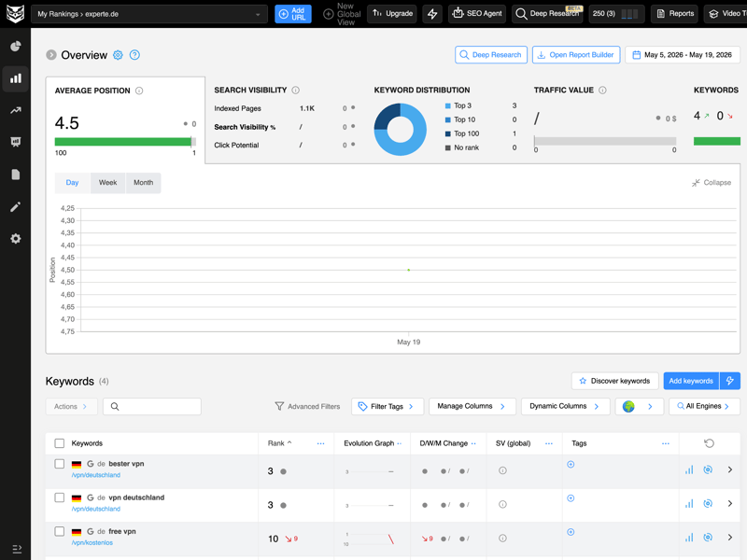Image resolution: width=747 pixels, height=560 pixels.
Task: Click the Add URL button
Action: [x=293, y=14]
